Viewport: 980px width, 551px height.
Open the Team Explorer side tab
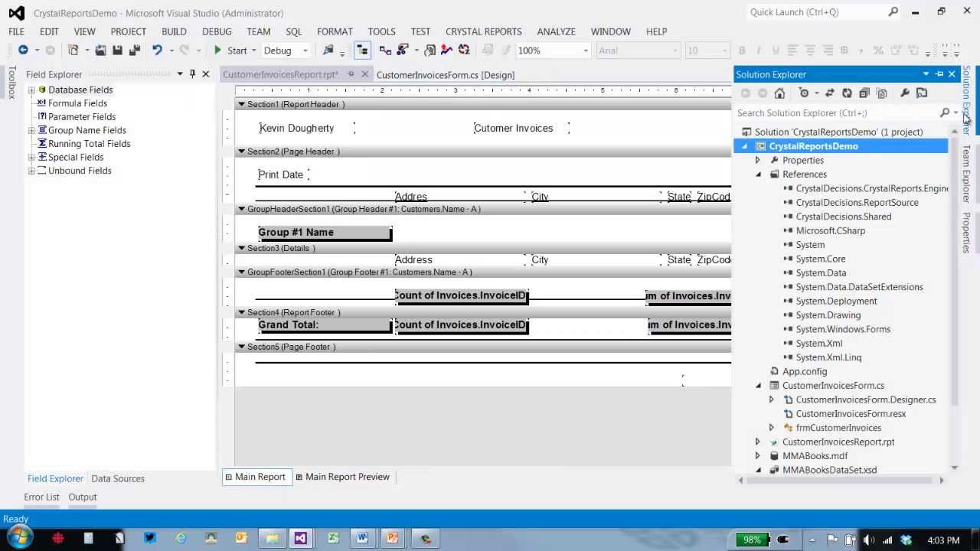pos(966,174)
